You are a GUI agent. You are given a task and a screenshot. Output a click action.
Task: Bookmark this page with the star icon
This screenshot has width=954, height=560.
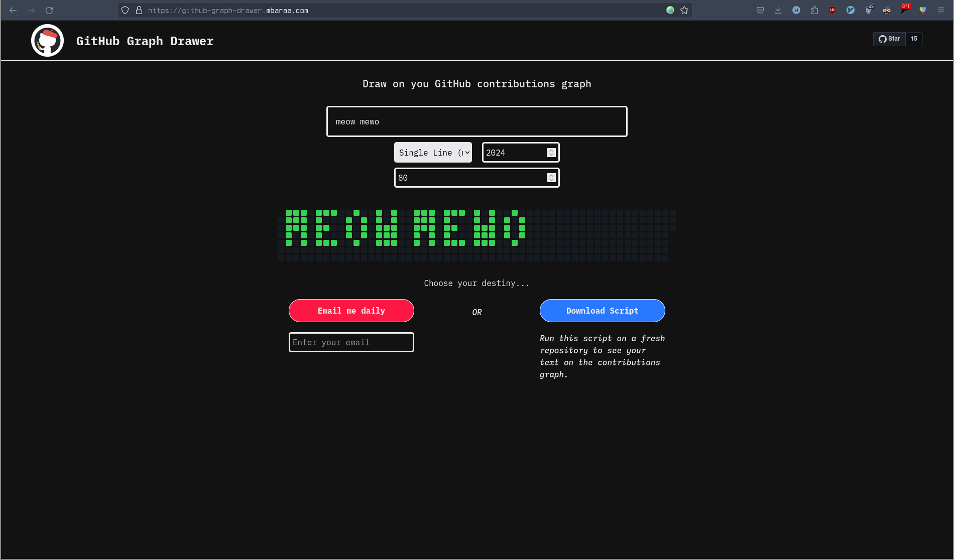(x=684, y=10)
